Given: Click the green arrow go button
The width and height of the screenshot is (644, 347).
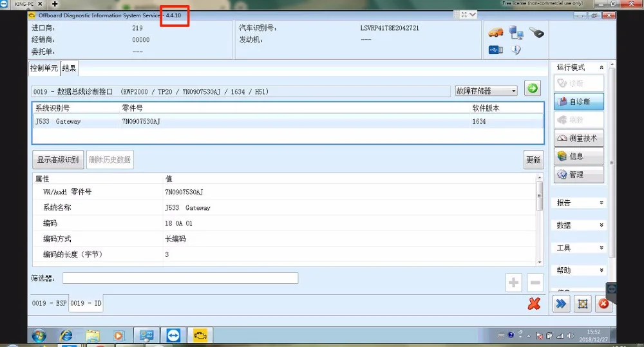Looking at the screenshot, I should pyautogui.click(x=533, y=88).
